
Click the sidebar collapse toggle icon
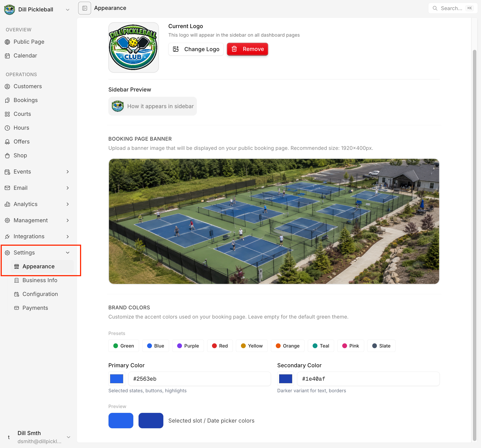(x=85, y=8)
